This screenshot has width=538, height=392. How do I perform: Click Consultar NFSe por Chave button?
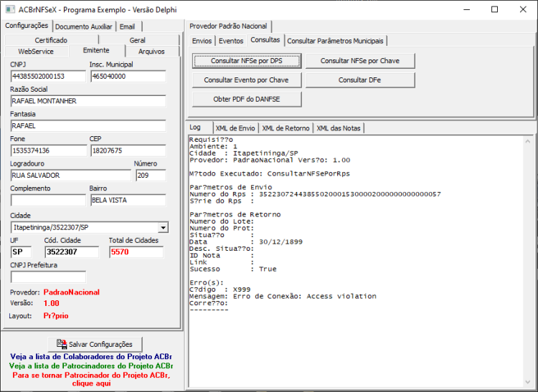tap(360, 61)
